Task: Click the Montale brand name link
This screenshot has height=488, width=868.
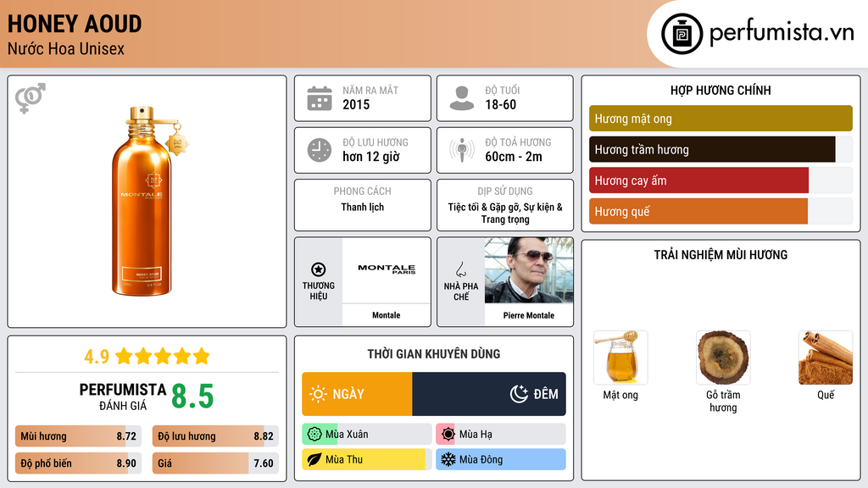Action: pos(386,315)
